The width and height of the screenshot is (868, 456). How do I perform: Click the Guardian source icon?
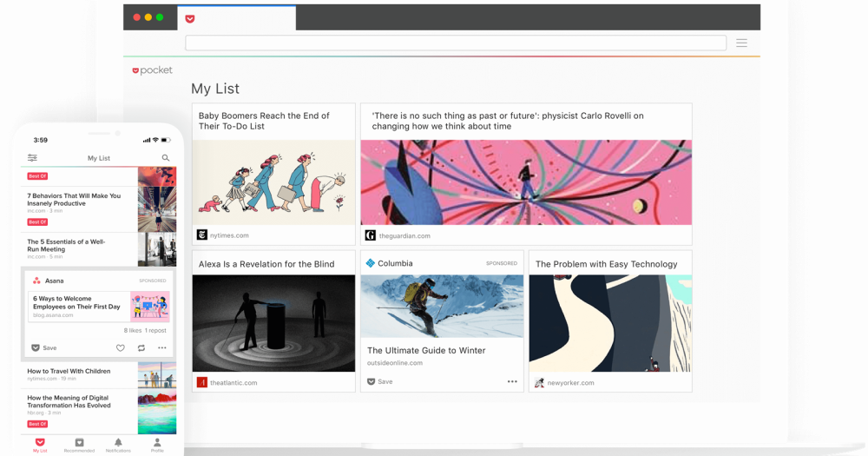(371, 235)
